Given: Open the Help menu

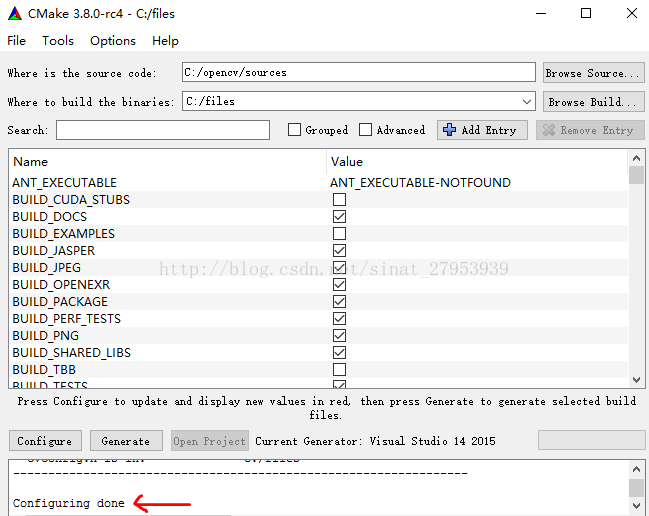Looking at the screenshot, I should (165, 41).
